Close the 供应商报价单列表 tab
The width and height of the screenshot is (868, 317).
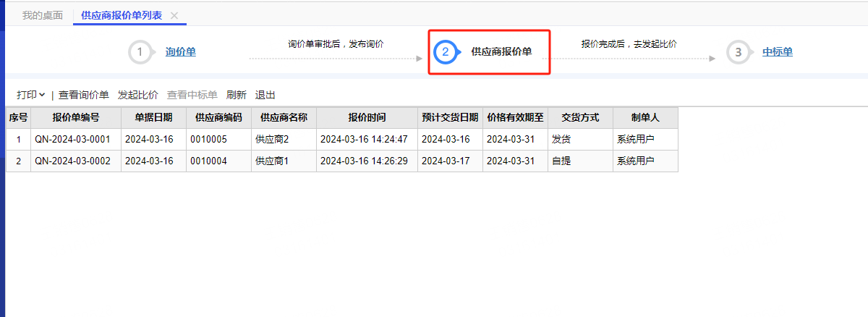174,15
